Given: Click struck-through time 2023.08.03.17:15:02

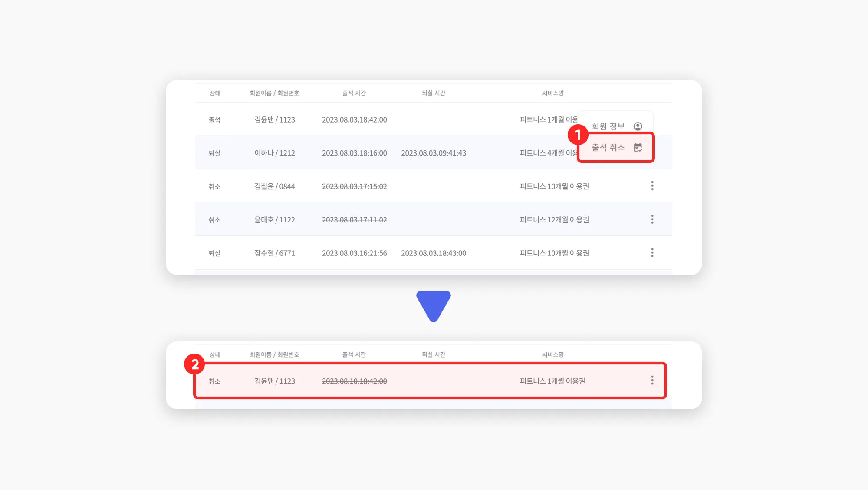Looking at the screenshot, I should point(354,186).
